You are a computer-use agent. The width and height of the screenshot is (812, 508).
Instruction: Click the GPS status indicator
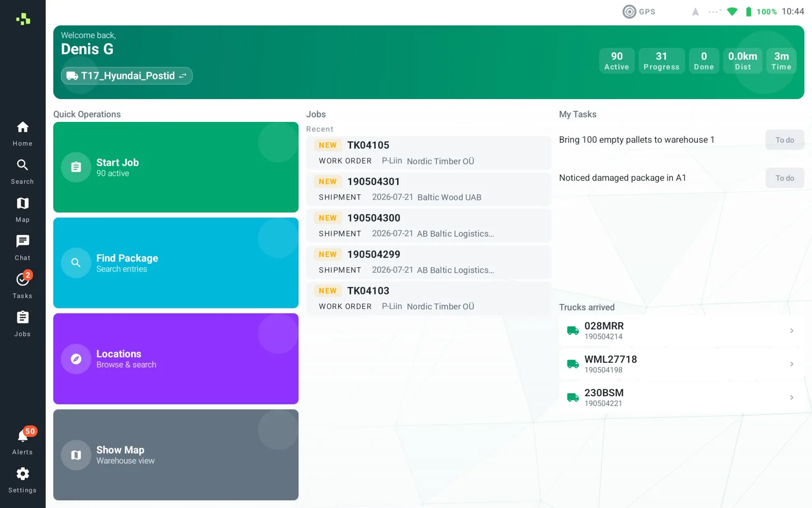(639, 12)
